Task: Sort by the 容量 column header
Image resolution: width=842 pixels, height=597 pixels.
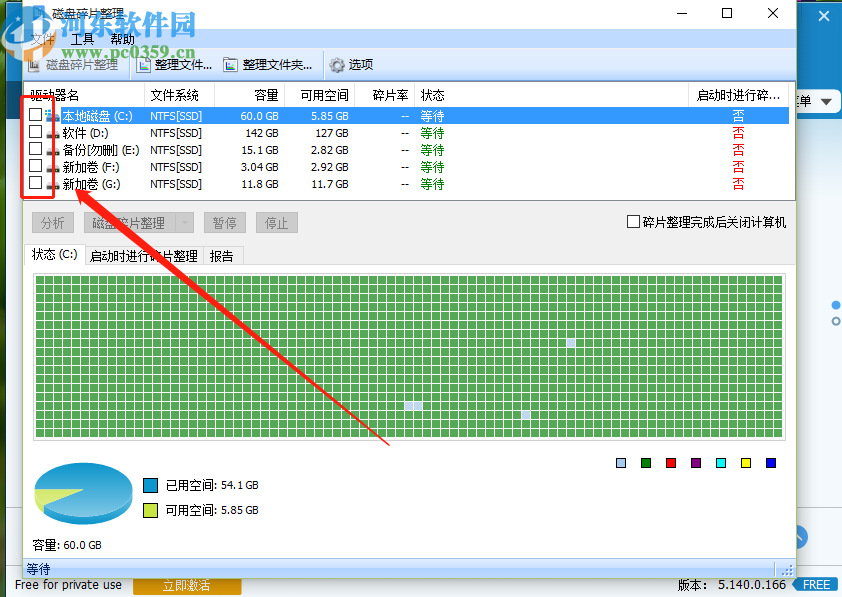Action: point(249,96)
